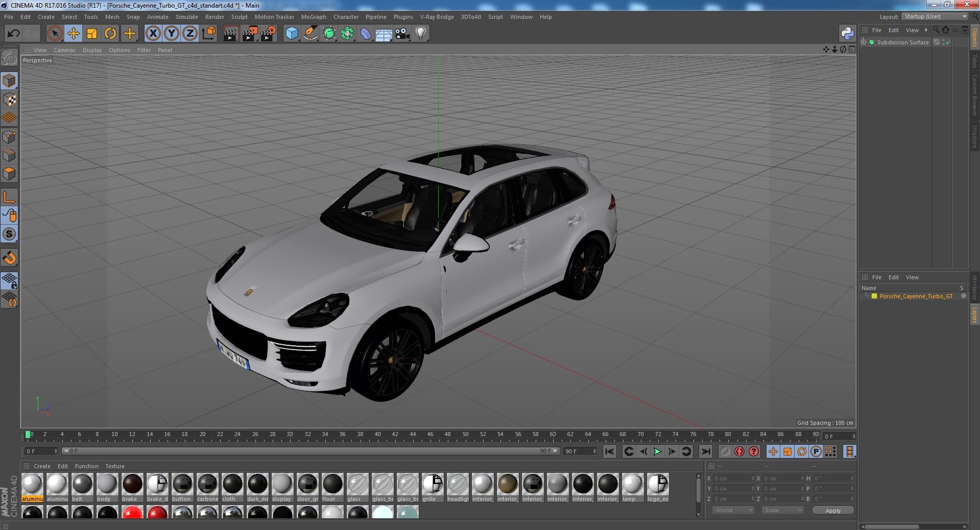This screenshot has width=980, height=530.
Task: Toggle Enable Snap S icon
Action: [x=9, y=234]
